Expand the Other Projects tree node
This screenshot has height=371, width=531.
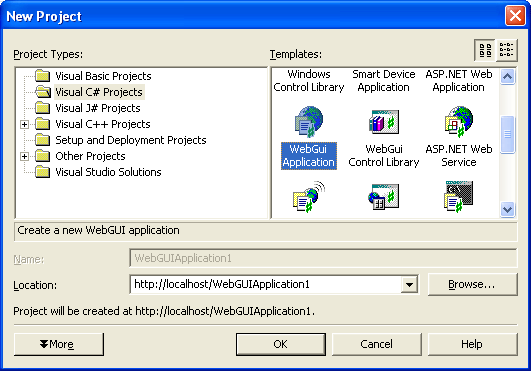(24, 156)
